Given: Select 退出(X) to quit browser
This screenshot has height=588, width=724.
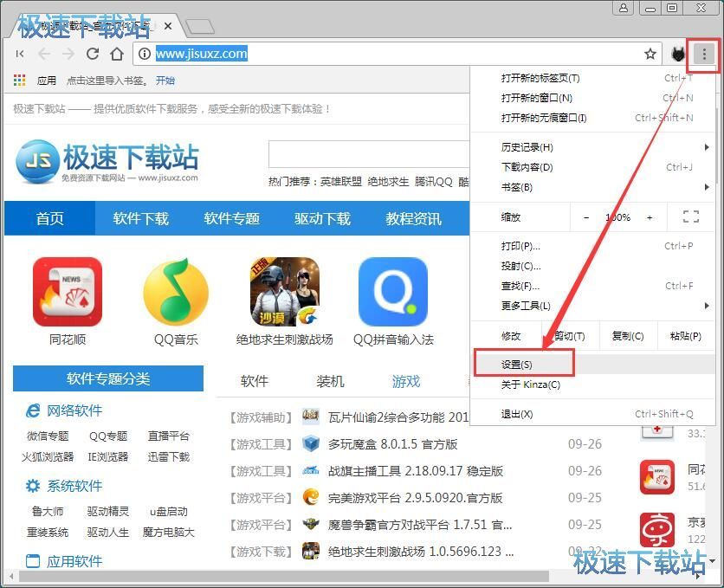Looking at the screenshot, I should 593,414.
